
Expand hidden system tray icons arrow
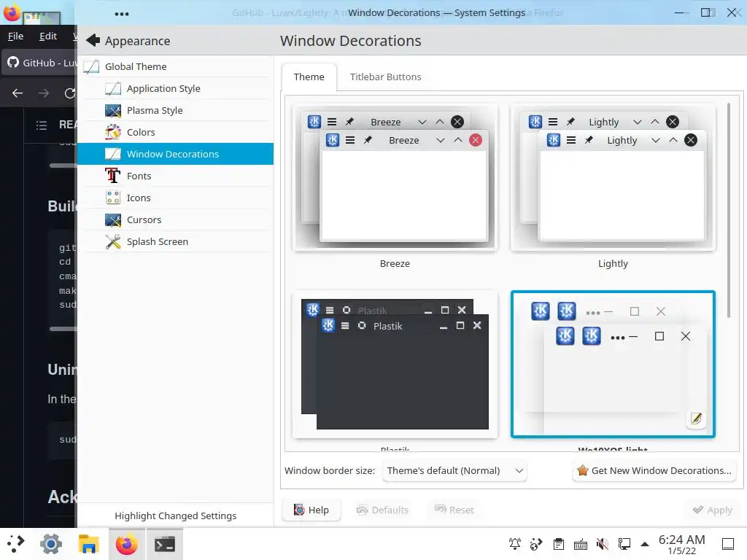click(x=645, y=544)
